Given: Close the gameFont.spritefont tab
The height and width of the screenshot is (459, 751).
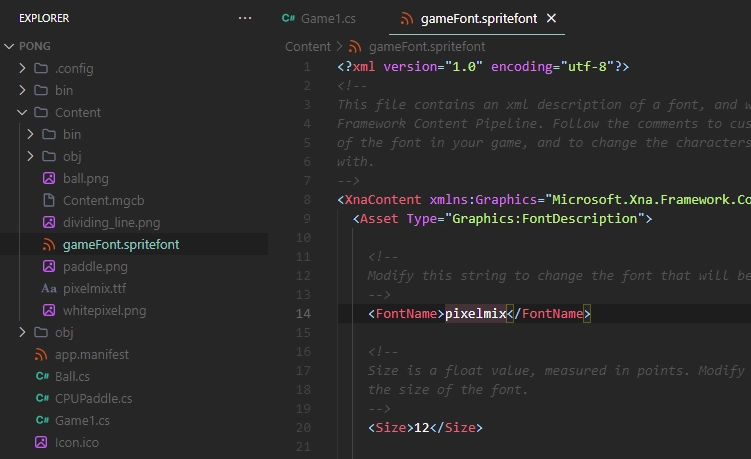Looking at the screenshot, I should (551, 18).
